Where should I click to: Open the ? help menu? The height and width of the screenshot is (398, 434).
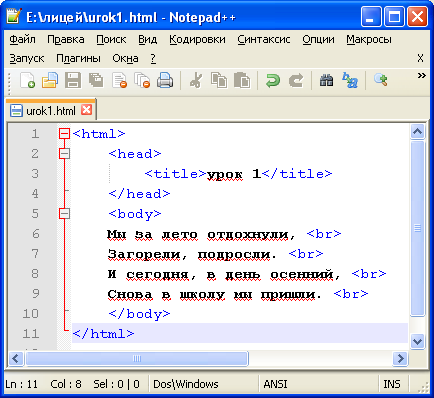coord(153,58)
